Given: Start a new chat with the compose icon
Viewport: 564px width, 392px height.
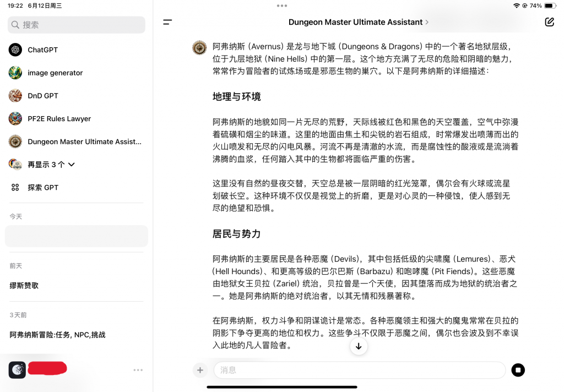Looking at the screenshot, I should (x=549, y=22).
